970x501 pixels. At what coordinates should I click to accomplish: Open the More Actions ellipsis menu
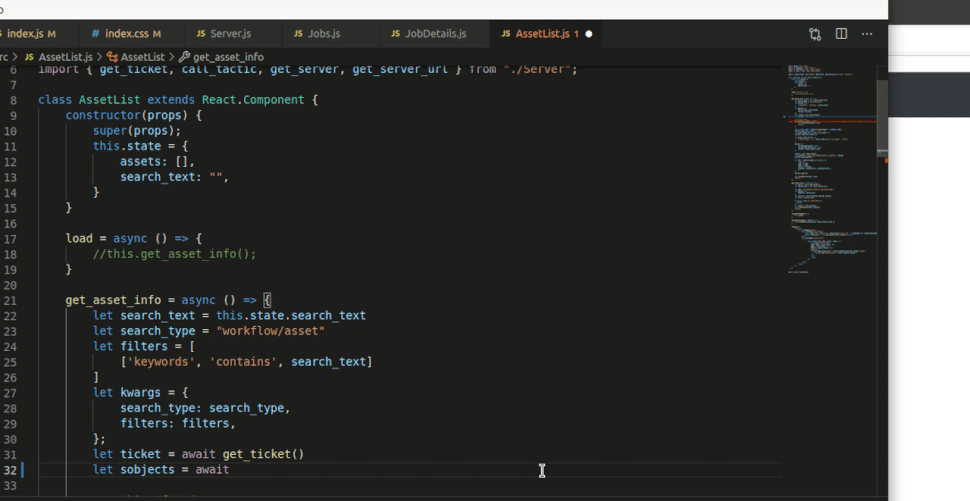pyautogui.click(x=867, y=34)
